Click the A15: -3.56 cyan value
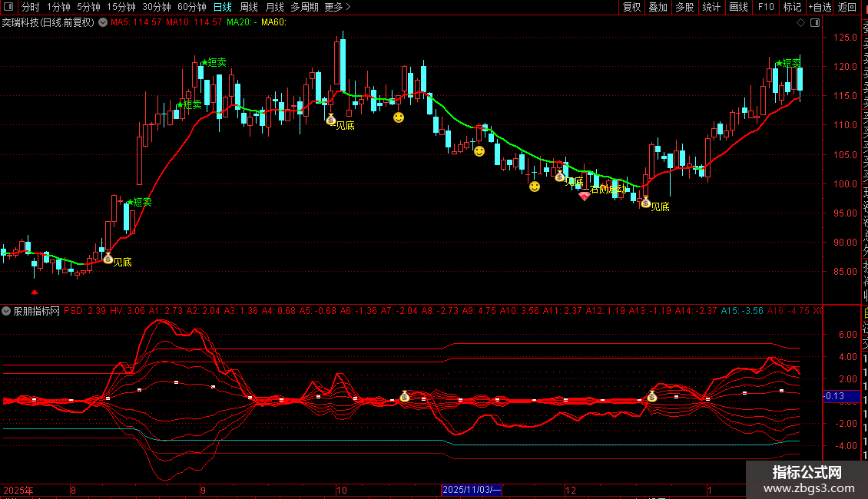Image resolution: width=868 pixels, height=499 pixels. click(x=742, y=311)
